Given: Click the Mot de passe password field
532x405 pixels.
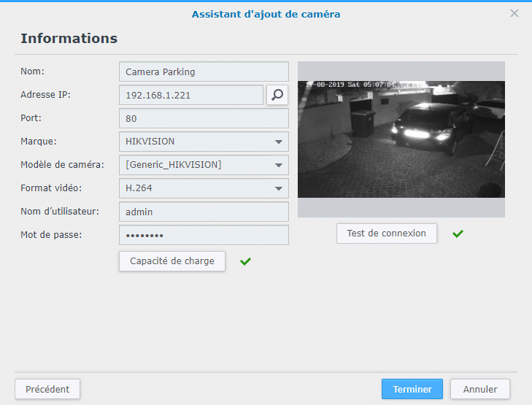Looking at the screenshot, I should (x=204, y=235).
